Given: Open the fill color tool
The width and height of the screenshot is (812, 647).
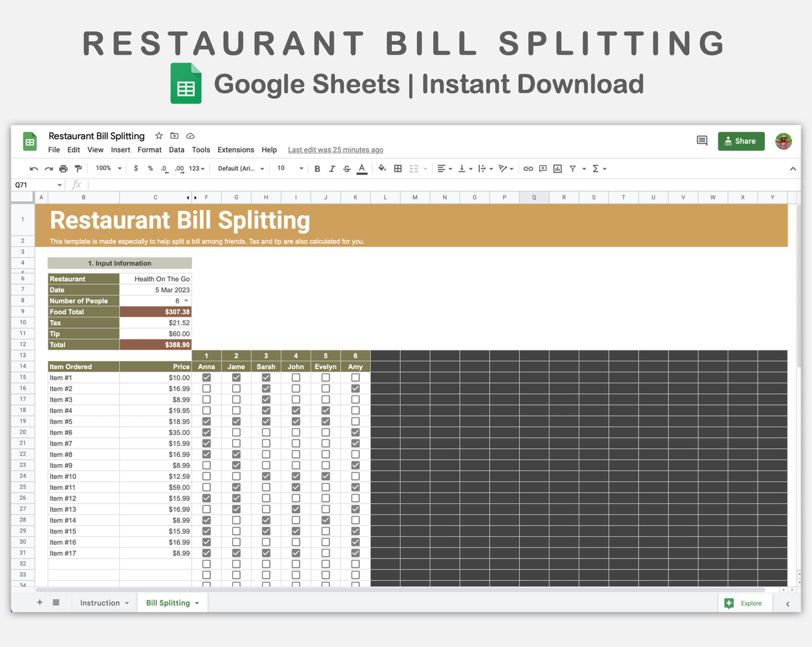Looking at the screenshot, I should pyautogui.click(x=382, y=168).
